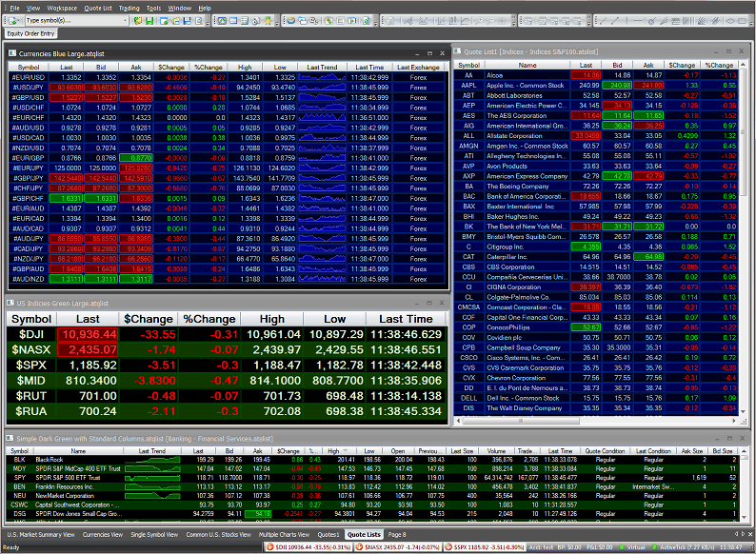The height and width of the screenshot is (554, 756).
Task: Select the $RUT index symbol cell
Action: pos(31,396)
